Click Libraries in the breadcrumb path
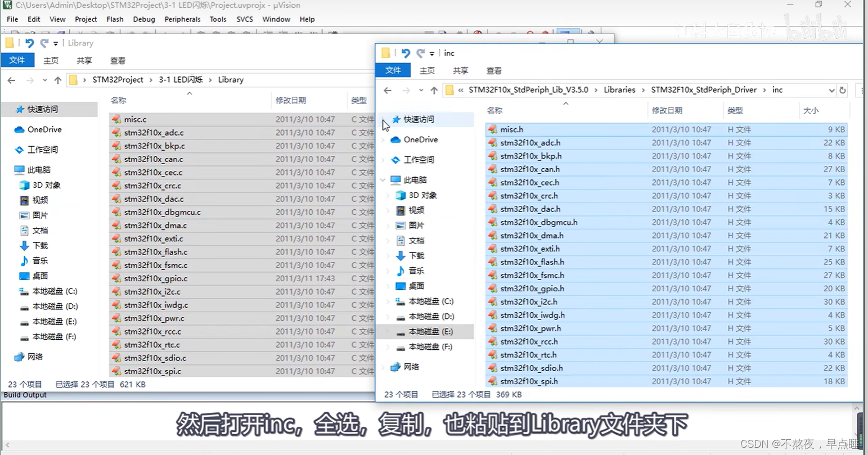The image size is (868, 455). [x=619, y=90]
